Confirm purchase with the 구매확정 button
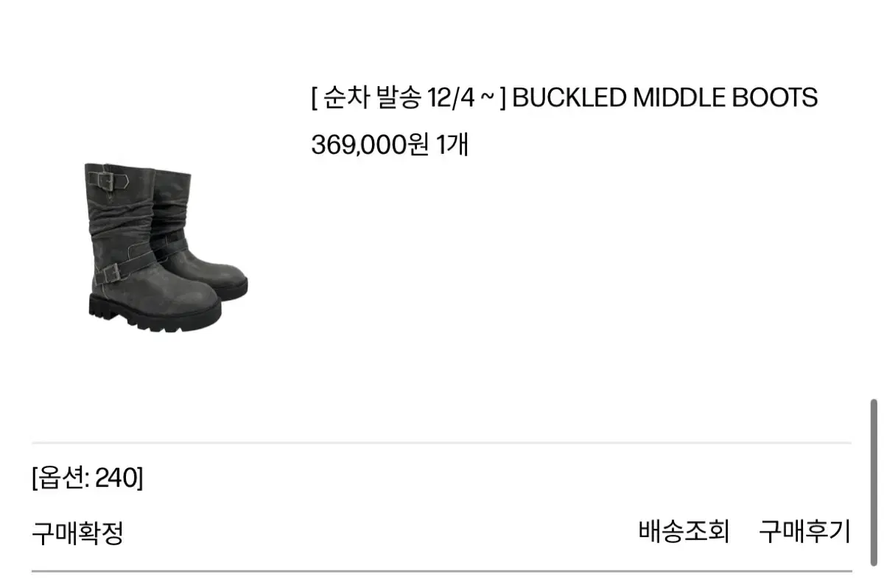The width and height of the screenshot is (884, 588). 77,532
